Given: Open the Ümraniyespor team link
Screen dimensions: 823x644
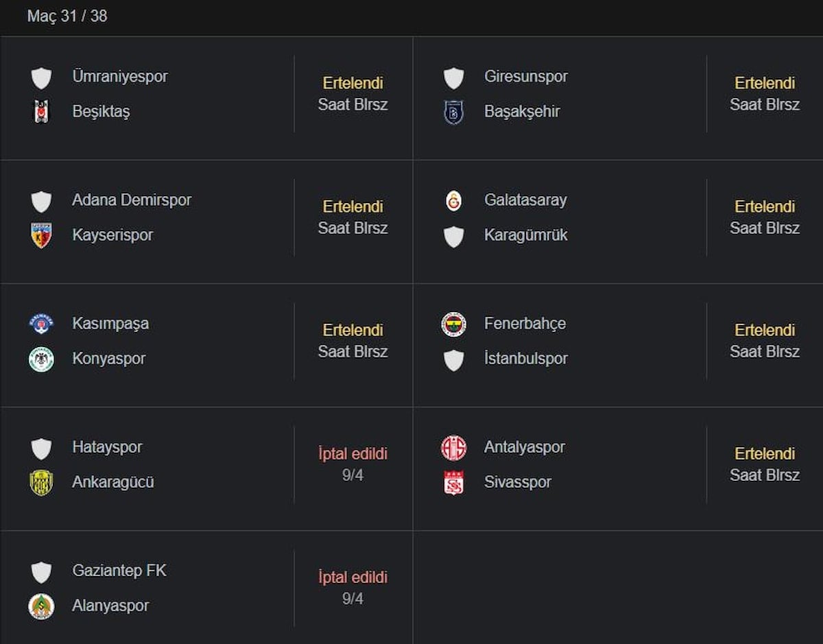Looking at the screenshot, I should pyautogui.click(x=120, y=76).
